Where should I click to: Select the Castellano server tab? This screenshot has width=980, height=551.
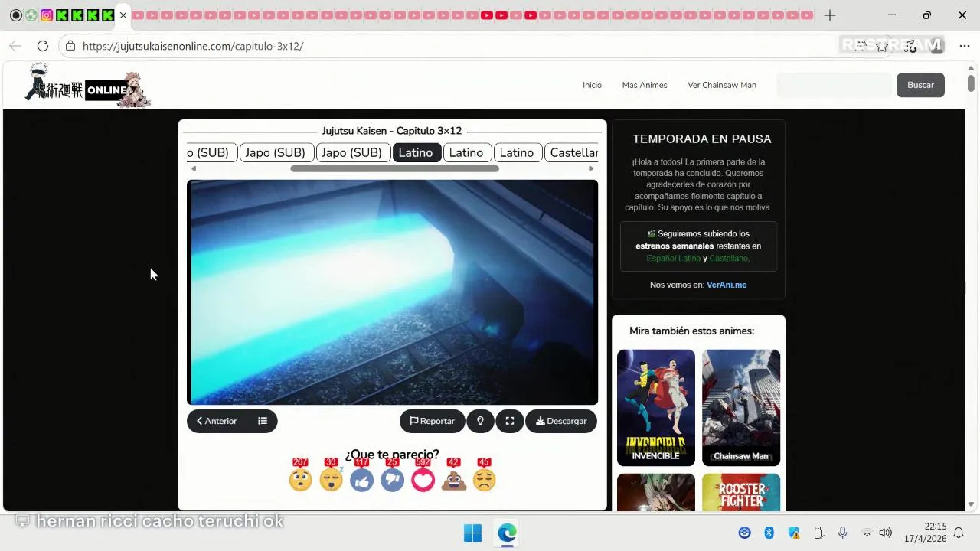click(x=573, y=152)
